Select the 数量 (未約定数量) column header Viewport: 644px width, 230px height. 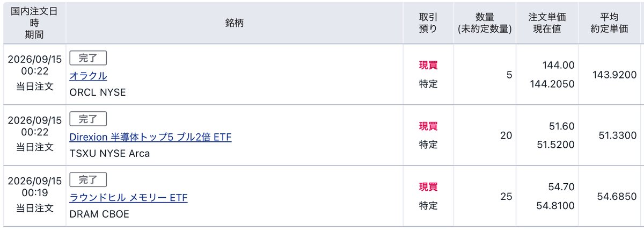(485, 23)
